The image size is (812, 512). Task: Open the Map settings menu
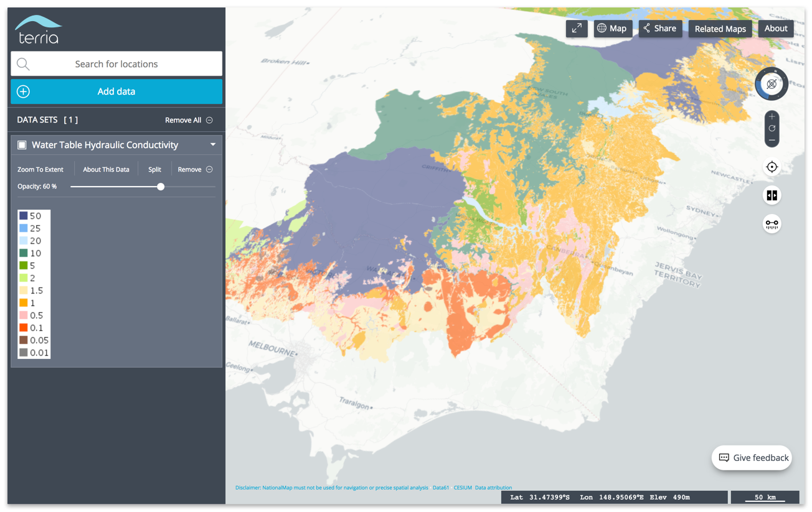tap(613, 29)
